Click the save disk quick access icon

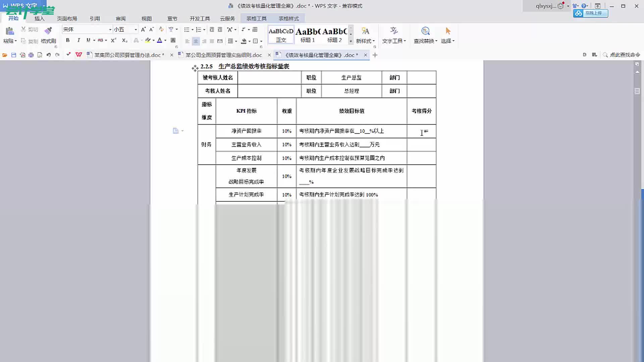click(x=14, y=55)
